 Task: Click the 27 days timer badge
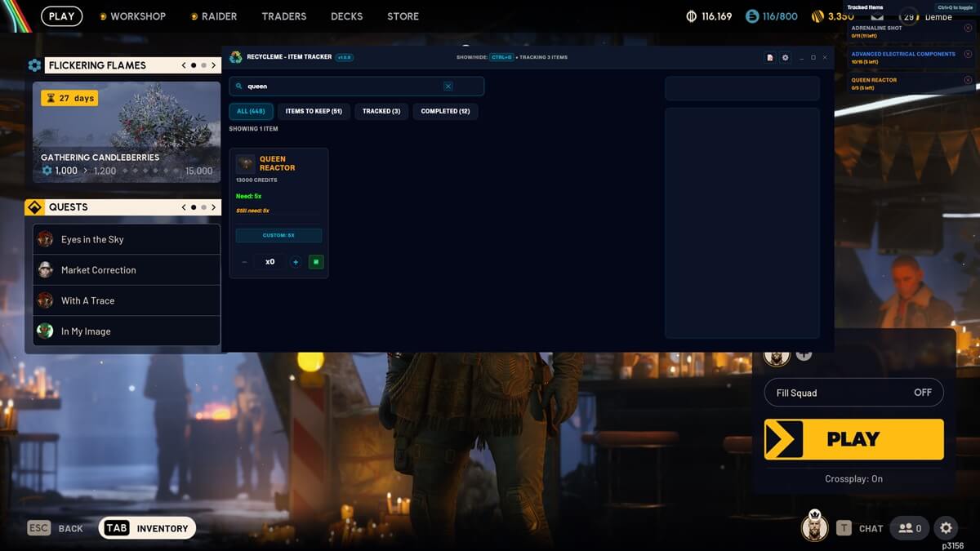(69, 98)
